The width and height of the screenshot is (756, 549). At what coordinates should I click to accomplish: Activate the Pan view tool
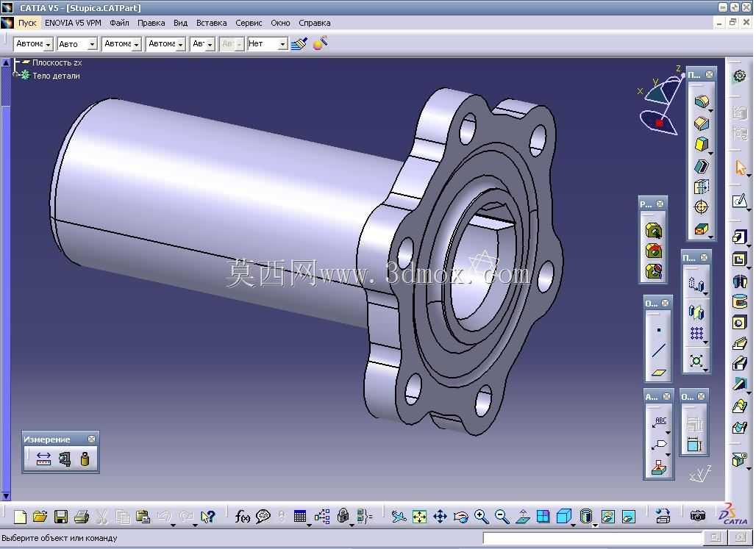[441, 517]
